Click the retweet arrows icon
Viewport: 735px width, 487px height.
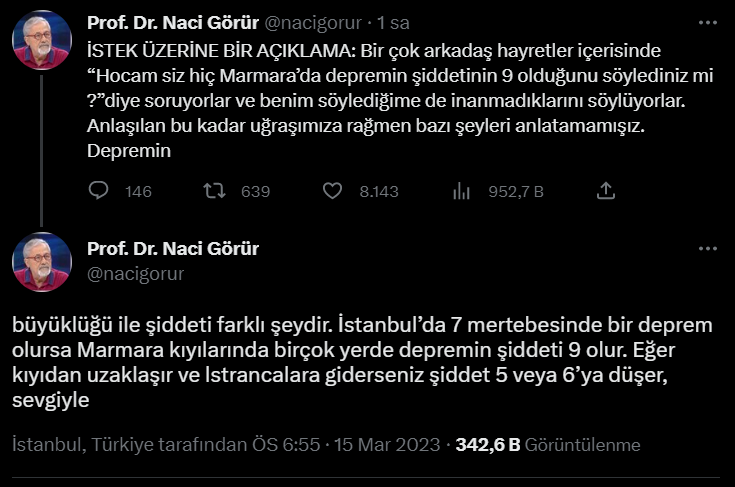[214, 191]
